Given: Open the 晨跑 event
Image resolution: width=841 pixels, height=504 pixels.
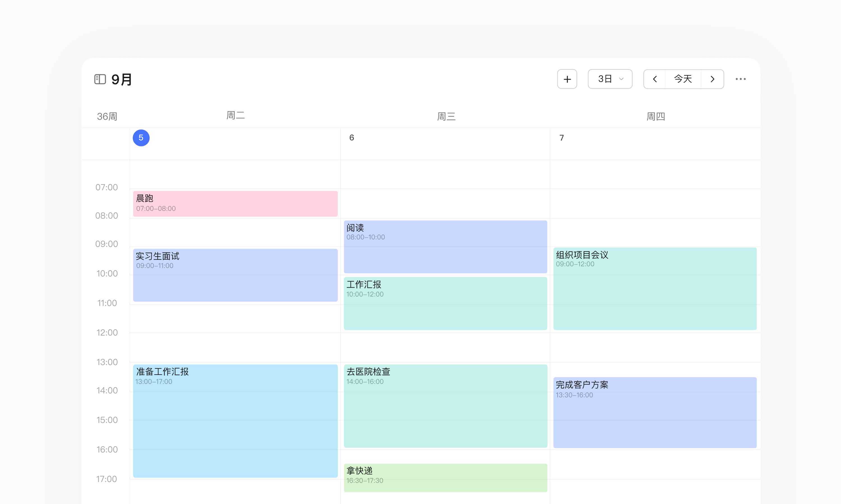Looking at the screenshot, I should (235, 204).
